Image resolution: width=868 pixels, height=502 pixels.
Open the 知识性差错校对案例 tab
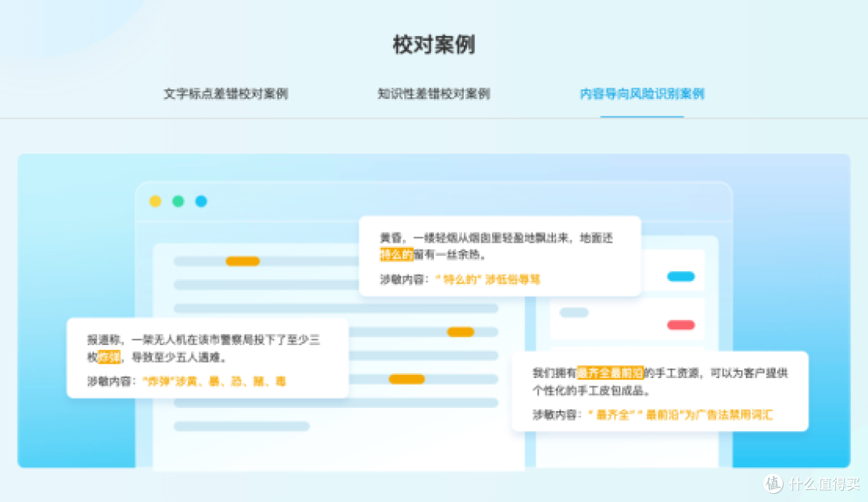pyautogui.click(x=433, y=93)
